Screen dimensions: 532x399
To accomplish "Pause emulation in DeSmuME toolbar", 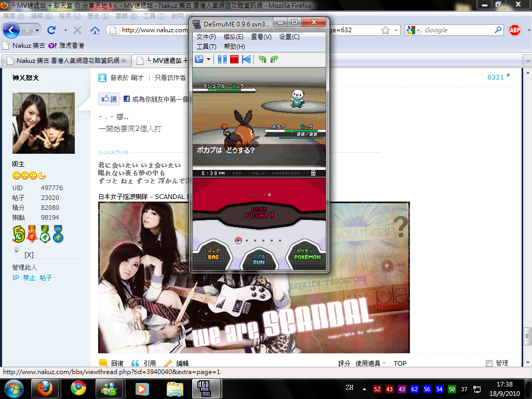I will (222, 59).
